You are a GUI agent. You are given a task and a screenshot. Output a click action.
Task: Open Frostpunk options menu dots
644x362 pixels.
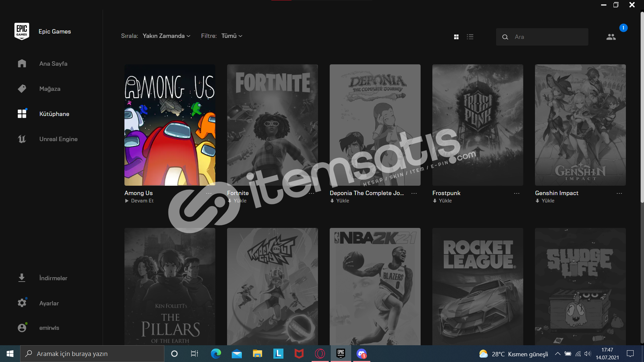[x=517, y=193]
